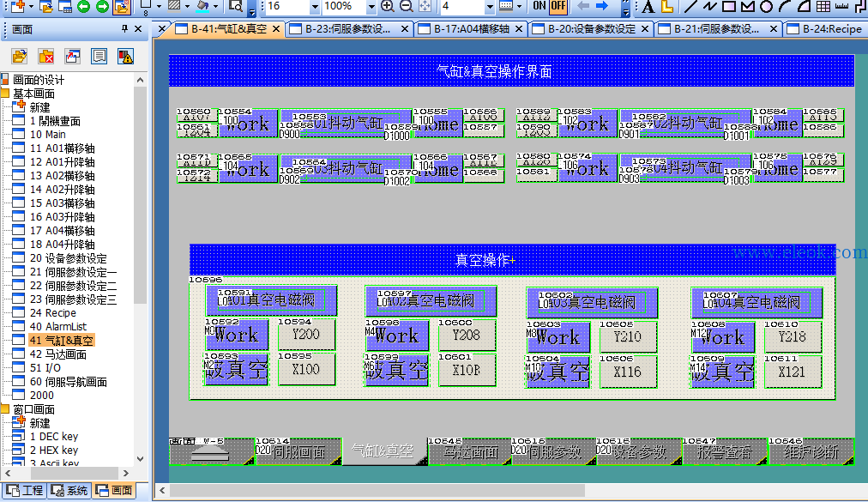Screen dimensions: 868x502
Task: Switch to the B-17:A04横移轴 tab
Action: click(x=471, y=29)
